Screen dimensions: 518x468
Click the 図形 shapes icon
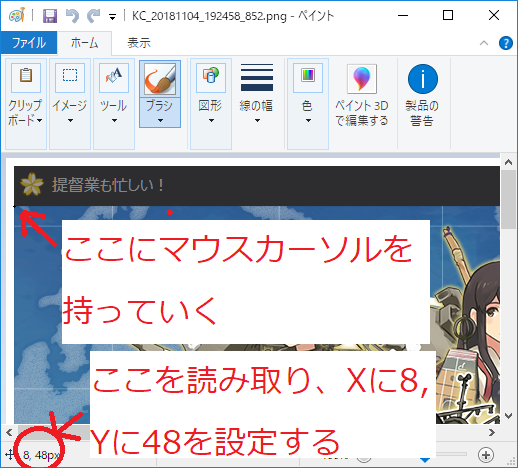[211, 78]
